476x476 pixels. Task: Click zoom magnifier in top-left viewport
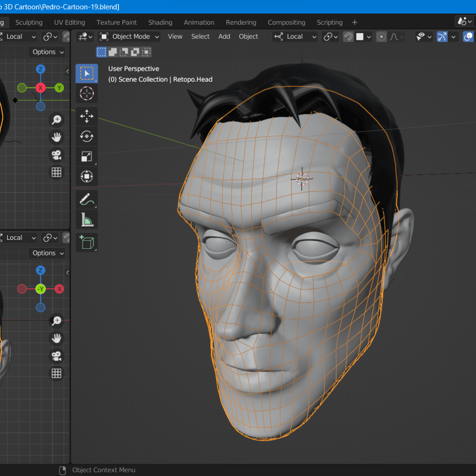click(x=56, y=119)
